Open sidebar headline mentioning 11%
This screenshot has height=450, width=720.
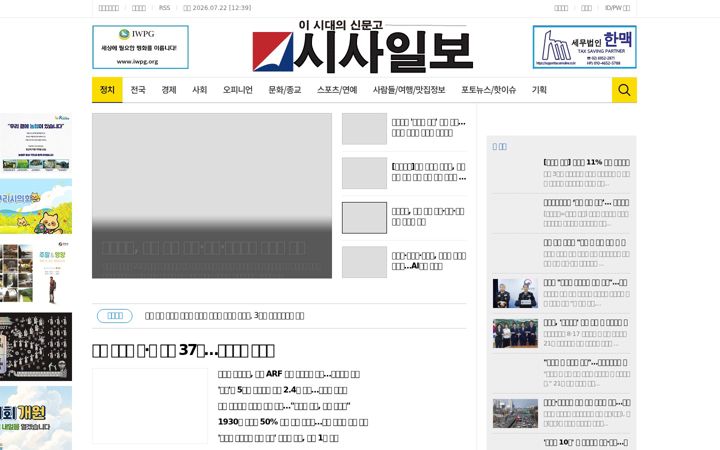[586, 162]
